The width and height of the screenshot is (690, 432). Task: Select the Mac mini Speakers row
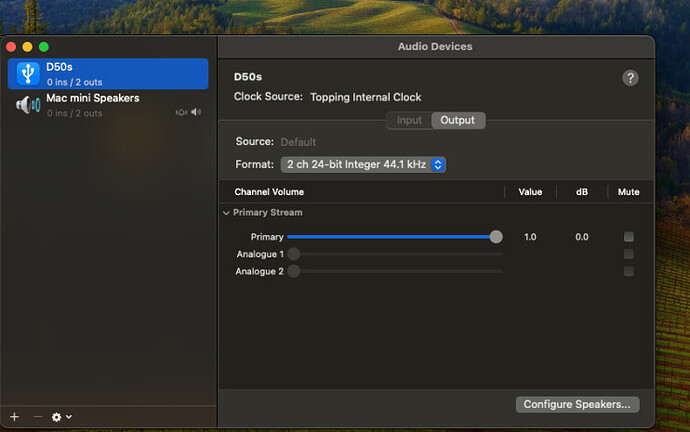coord(108,105)
